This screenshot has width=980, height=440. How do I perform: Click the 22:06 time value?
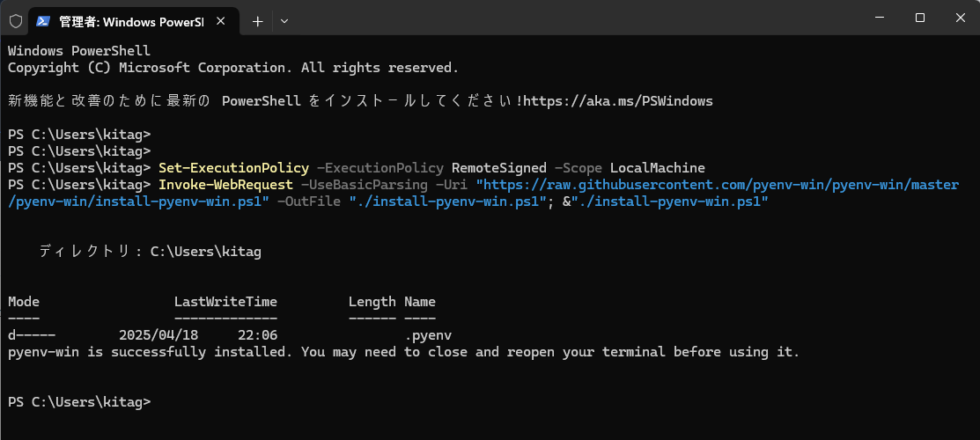click(x=257, y=335)
